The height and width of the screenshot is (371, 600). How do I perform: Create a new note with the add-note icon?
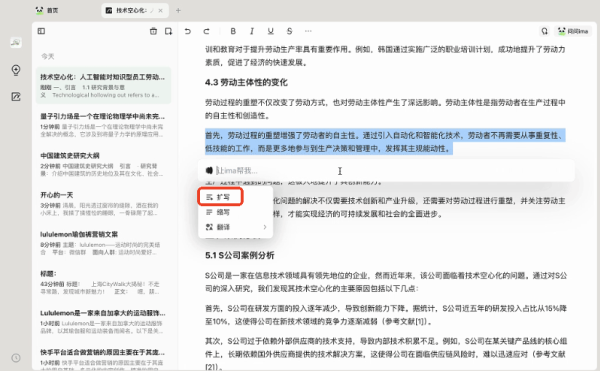tap(168, 31)
